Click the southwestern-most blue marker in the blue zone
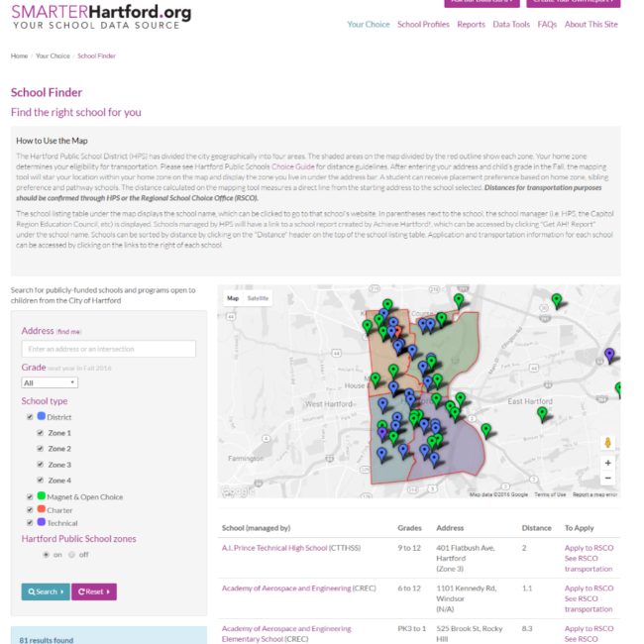The width and height of the screenshot is (644, 644). pyautogui.click(x=381, y=454)
